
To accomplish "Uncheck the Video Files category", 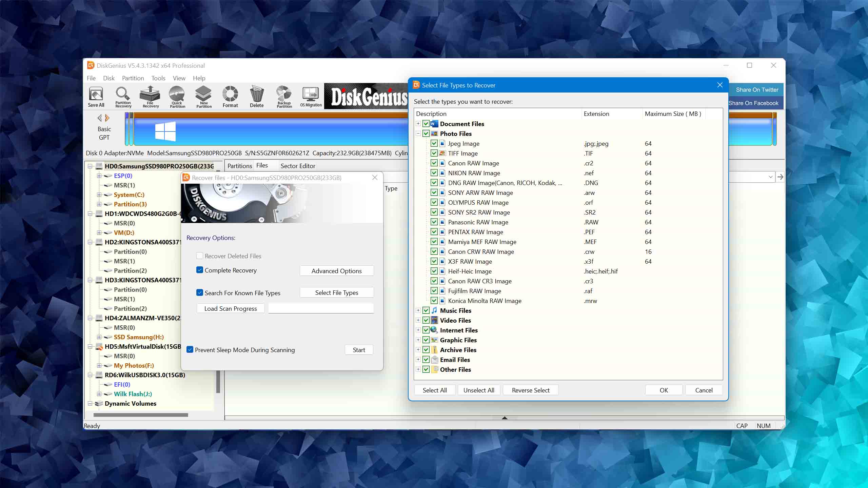I will pyautogui.click(x=426, y=320).
